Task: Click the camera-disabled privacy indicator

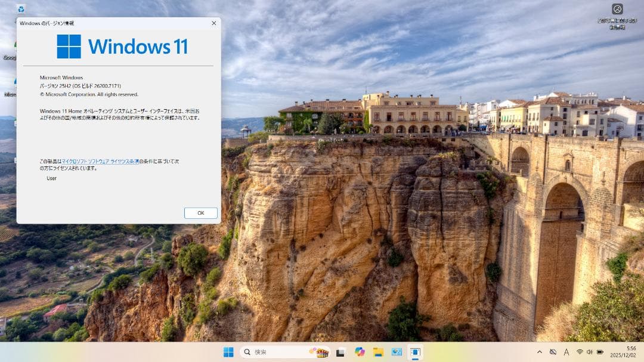Action: 552,352
